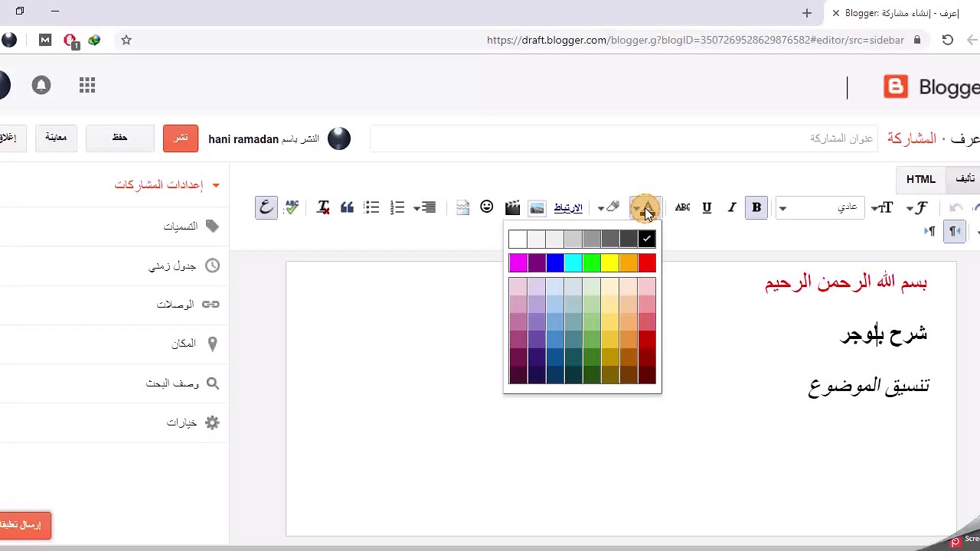Toggle Bold formatting button
The image size is (980, 551).
[x=756, y=207]
